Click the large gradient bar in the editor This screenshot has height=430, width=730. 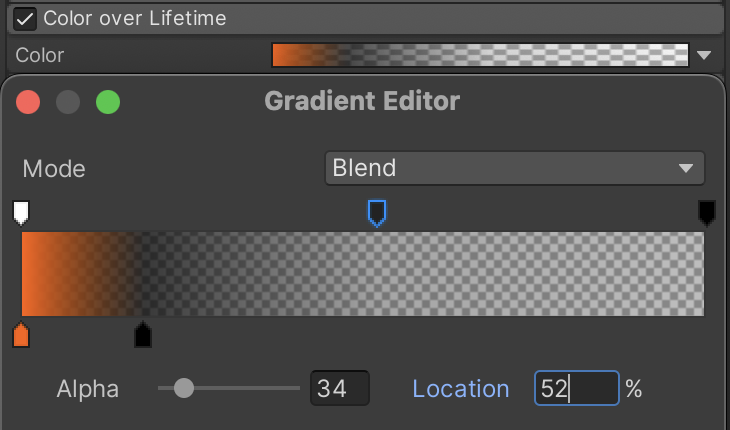[x=362, y=274]
